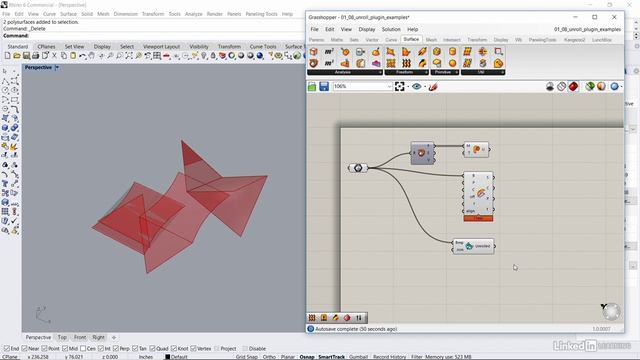Toggle the Vertex osnap checkbox
This screenshot has width=640, height=360.
tap(193, 349)
